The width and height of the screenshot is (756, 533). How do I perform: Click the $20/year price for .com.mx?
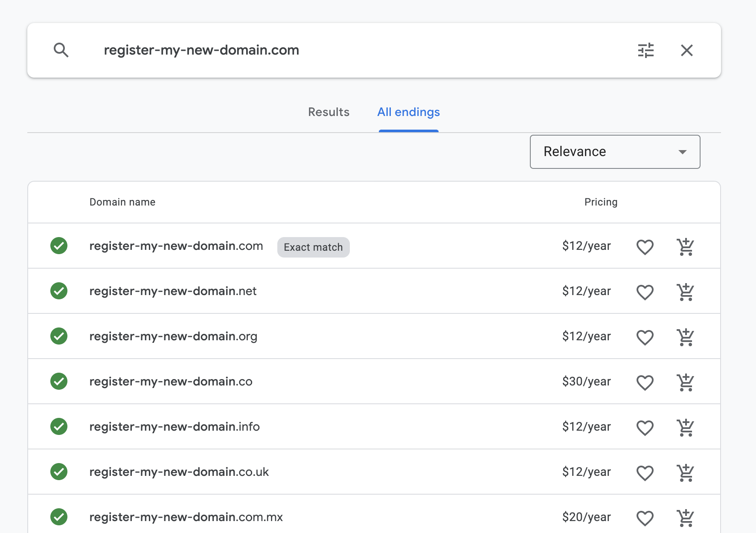pyautogui.click(x=586, y=517)
